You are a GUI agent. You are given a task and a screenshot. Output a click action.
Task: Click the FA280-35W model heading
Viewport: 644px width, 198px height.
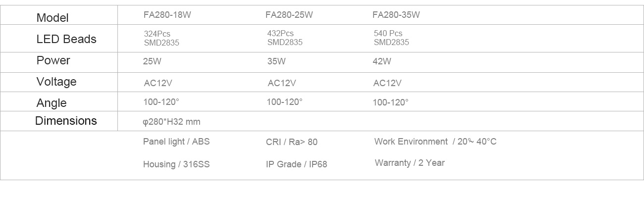(x=396, y=15)
